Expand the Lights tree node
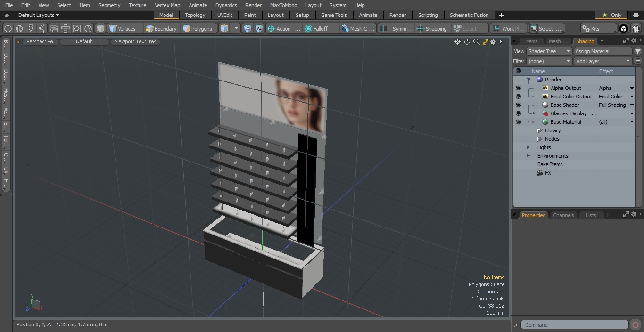The image size is (644, 332). pos(528,147)
